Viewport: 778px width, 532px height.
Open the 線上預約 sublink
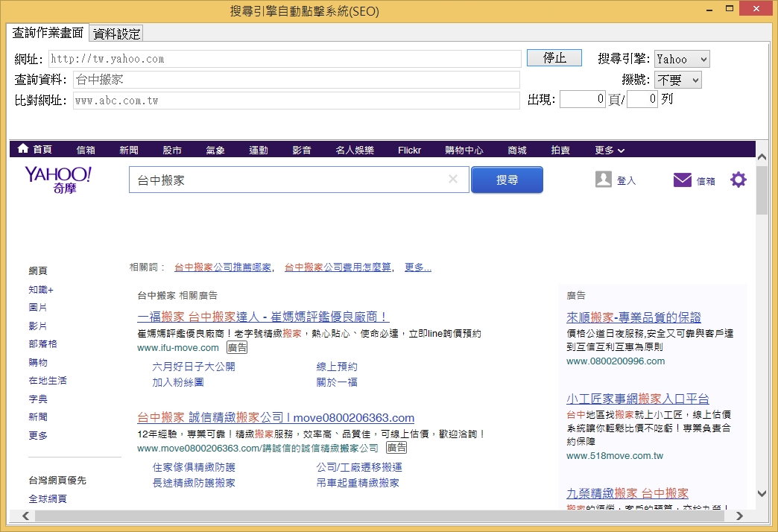[x=337, y=367]
